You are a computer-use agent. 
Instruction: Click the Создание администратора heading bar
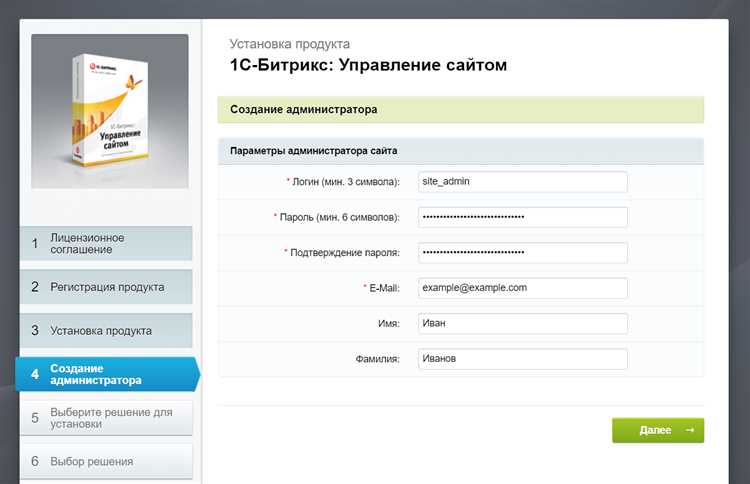click(461, 110)
